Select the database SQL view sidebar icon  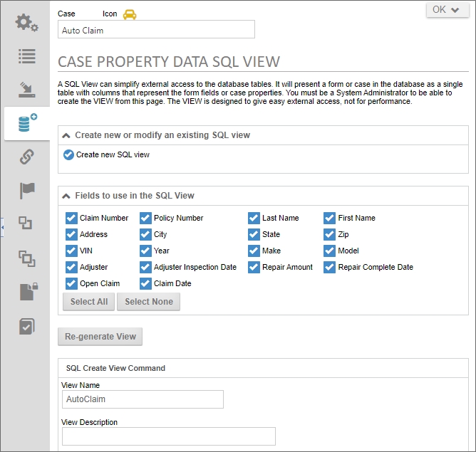pos(26,123)
